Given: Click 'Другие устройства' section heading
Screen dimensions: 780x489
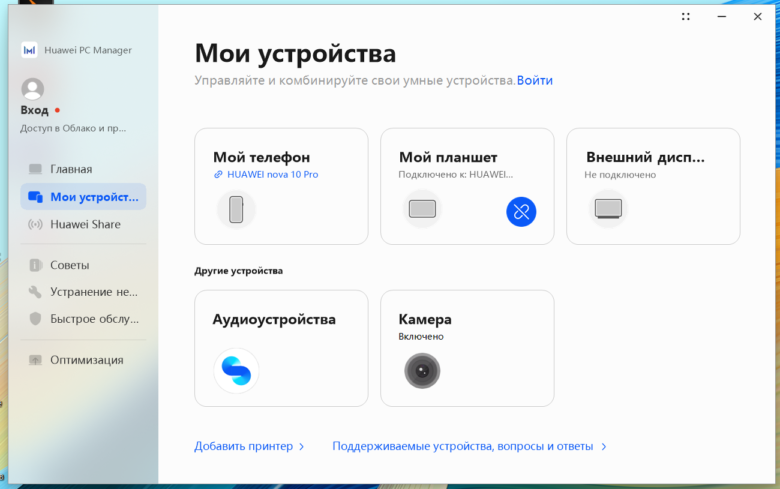Looking at the screenshot, I should click(238, 271).
